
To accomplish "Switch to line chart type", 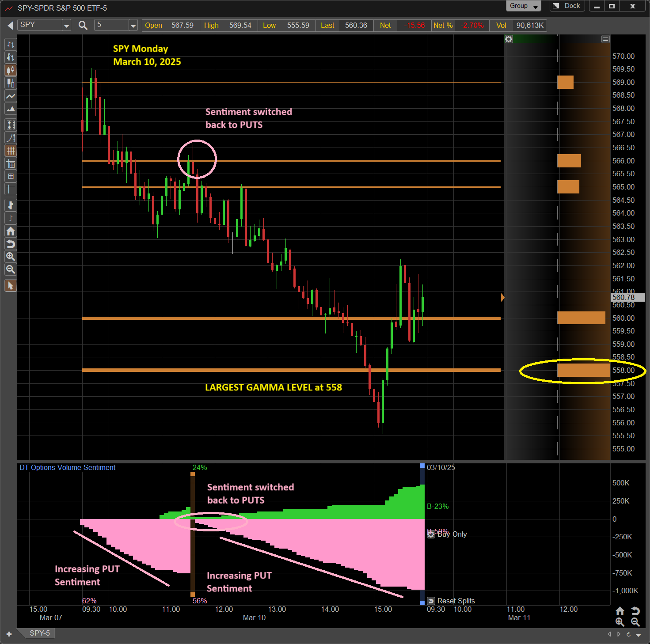I will coord(11,96).
